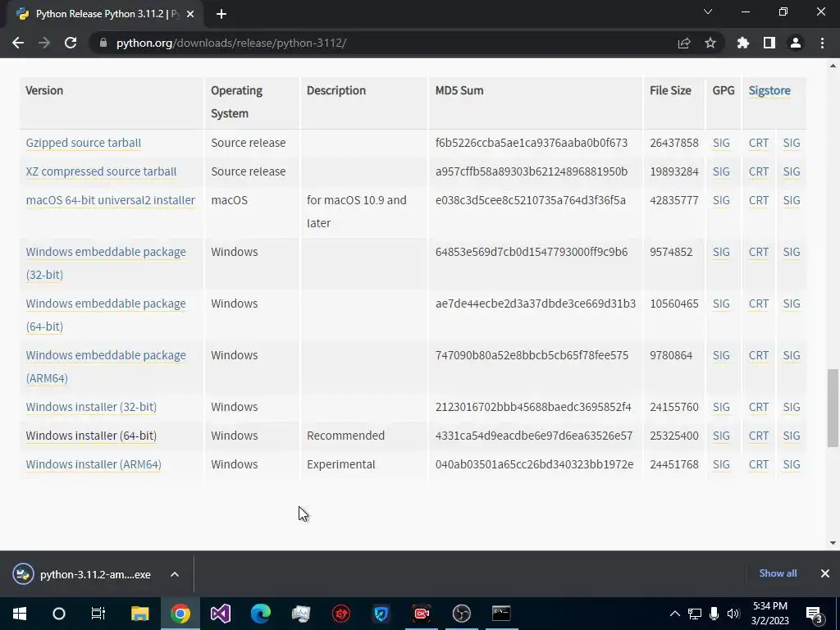The width and height of the screenshot is (840, 630).
Task: Open Task View in the taskbar
Action: tap(98, 614)
